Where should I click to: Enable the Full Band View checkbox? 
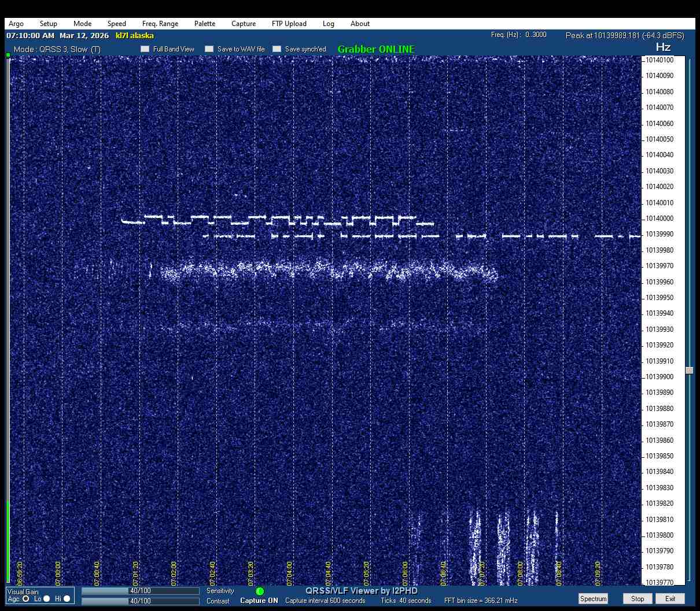(145, 49)
